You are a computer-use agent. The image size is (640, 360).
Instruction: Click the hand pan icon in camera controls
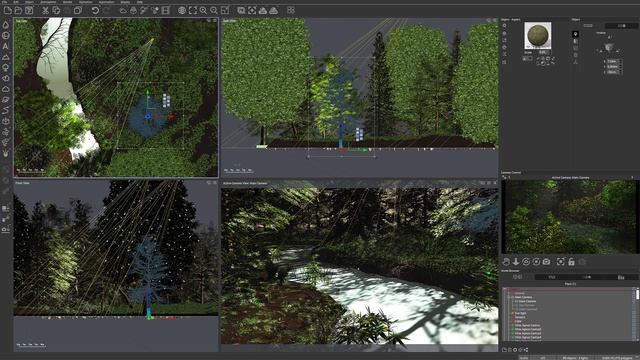pos(506,262)
